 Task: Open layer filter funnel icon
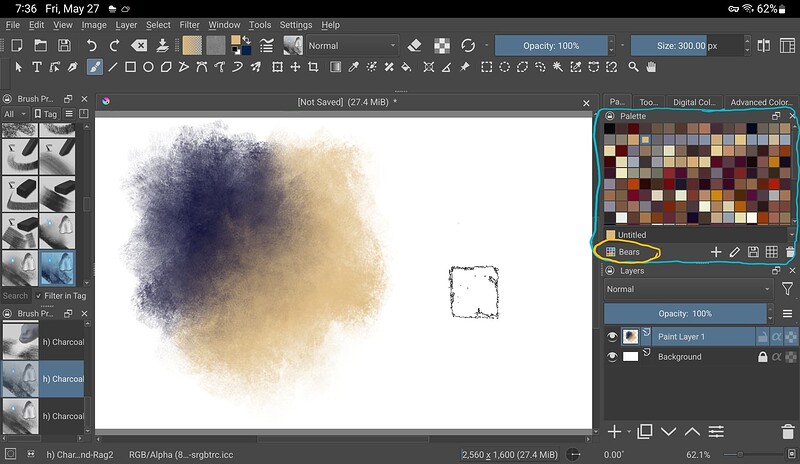[x=787, y=289]
